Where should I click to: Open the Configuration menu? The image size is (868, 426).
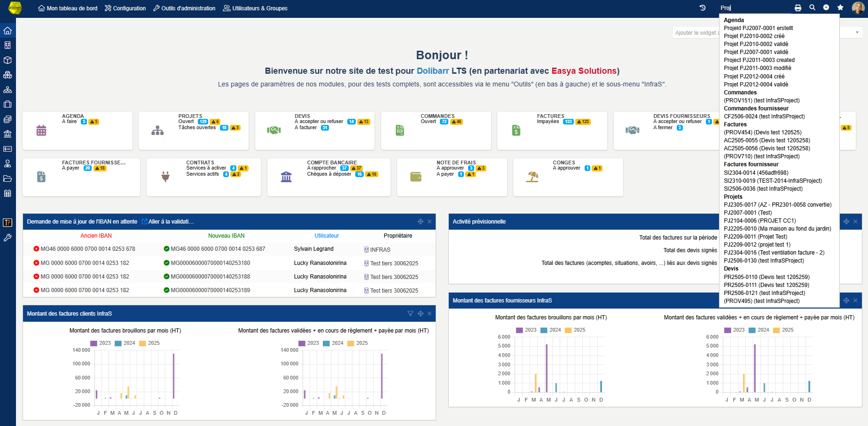click(x=125, y=8)
